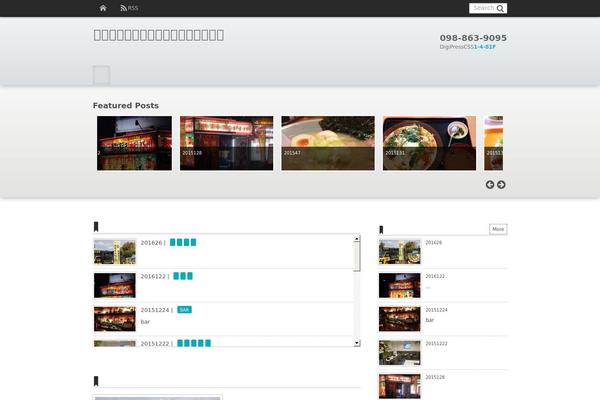Click the BAR category tag
Image resolution: width=600 pixels, height=400 pixels.
point(184,310)
